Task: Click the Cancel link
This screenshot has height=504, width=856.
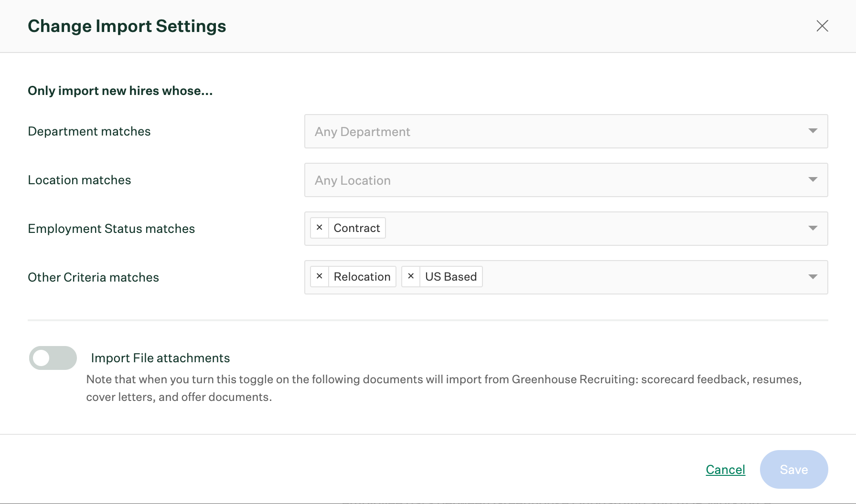Action: click(x=725, y=470)
